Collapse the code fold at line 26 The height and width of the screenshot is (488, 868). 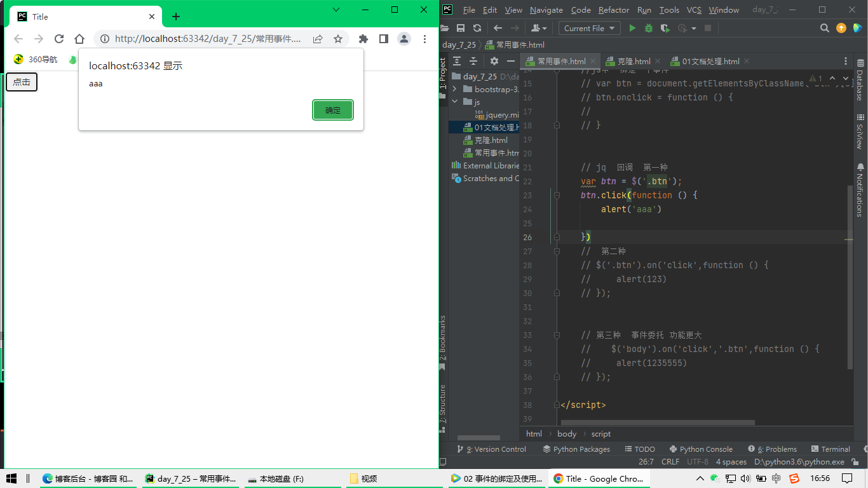tap(557, 237)
